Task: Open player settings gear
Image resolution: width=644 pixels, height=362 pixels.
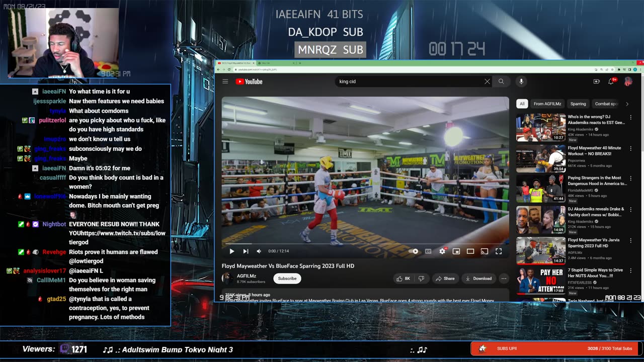Action: pyautogui.click(x=442, y=251)
